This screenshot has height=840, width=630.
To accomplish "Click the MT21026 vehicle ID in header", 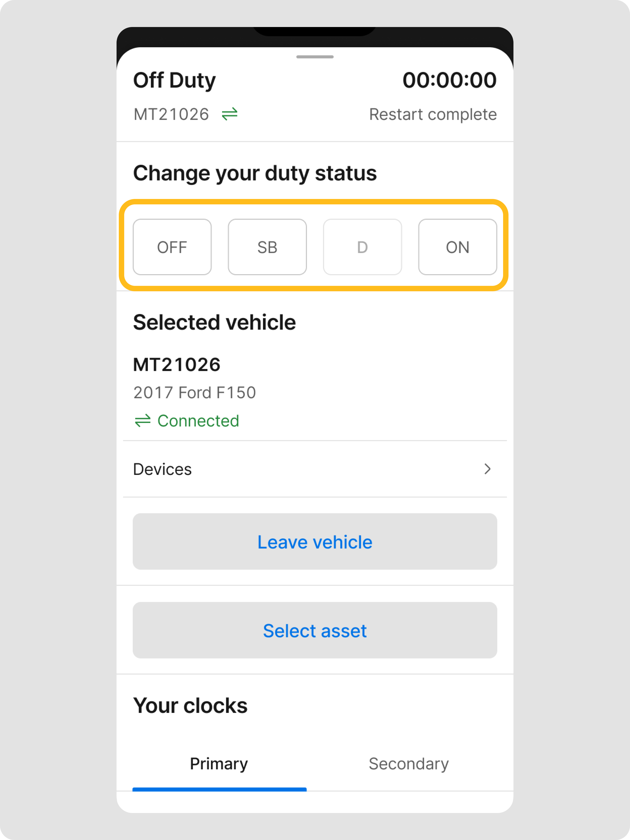I will coord(171,114).
